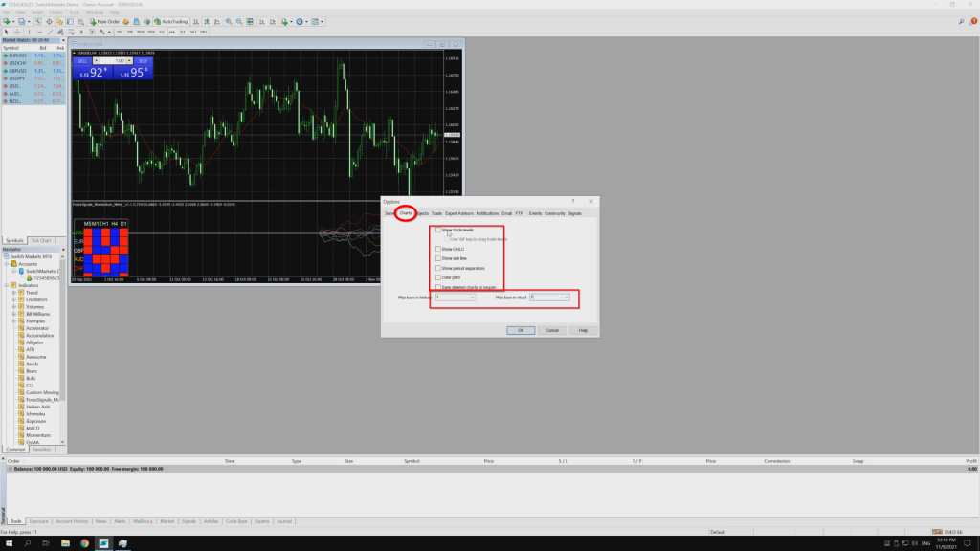
Task: Select the crosshair cursor tool
Action: click(16, 32)
